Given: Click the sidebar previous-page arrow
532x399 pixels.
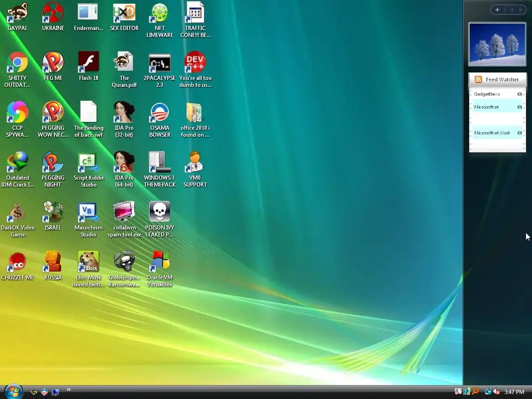Looking at the screenshot, I should pyautogui.click(x=512, y=10).
